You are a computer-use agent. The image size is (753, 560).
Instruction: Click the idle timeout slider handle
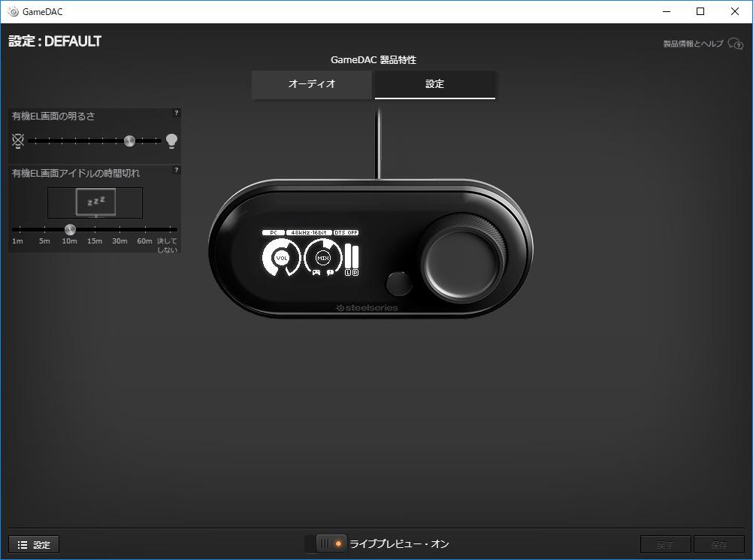[70, 229]
